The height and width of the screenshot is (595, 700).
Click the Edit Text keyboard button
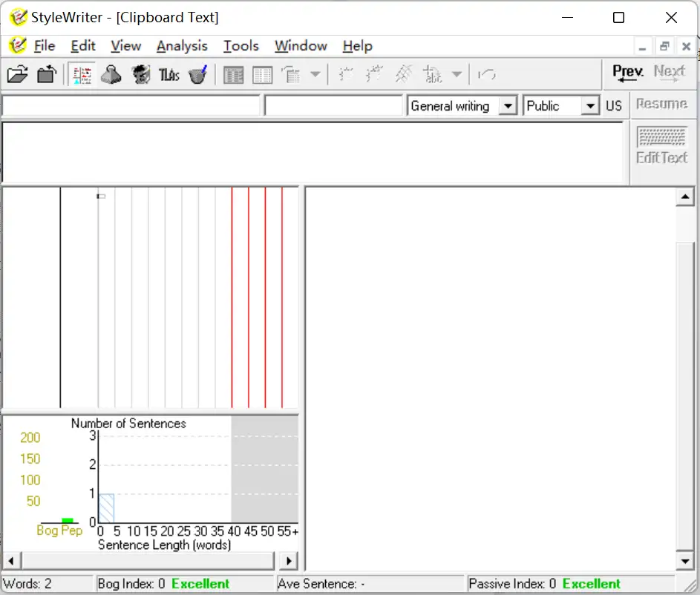pyautogui.click(x=661, y=145)
